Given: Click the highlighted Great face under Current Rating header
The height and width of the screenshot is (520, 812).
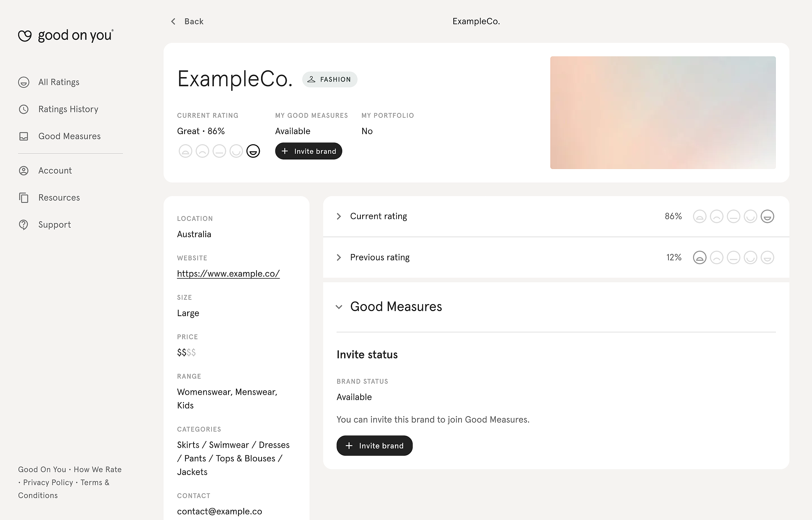Looking at the screenshot, I should coord(253,151).
